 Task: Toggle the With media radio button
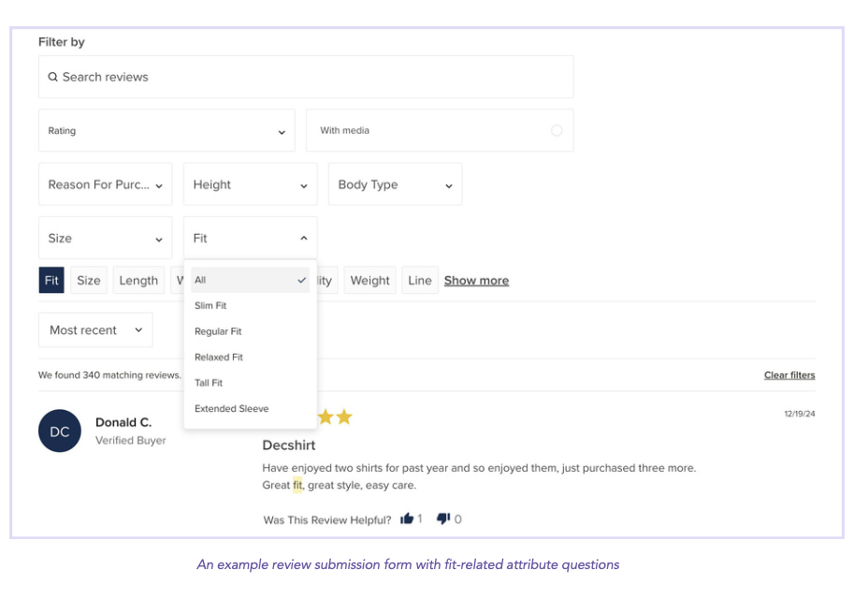557,131
